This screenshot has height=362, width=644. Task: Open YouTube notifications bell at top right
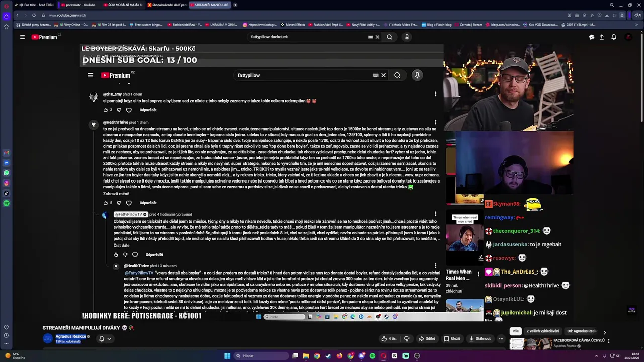pos(614,37)
